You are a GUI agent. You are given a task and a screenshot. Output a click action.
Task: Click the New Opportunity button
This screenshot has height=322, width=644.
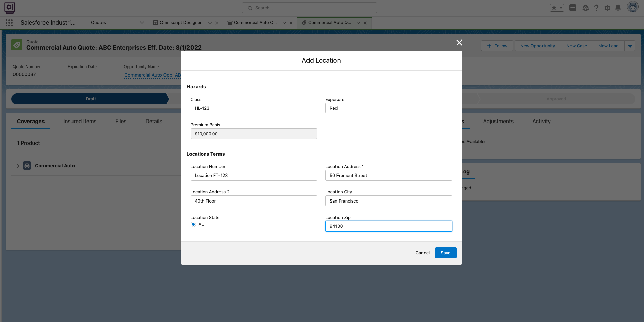click(x=537, y=46)
